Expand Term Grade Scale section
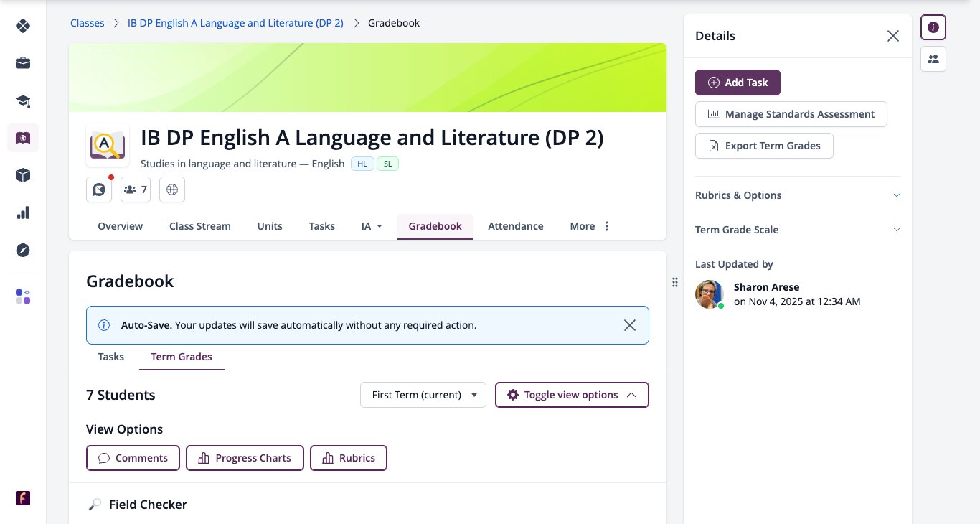This screenshot has height=524, width=980. point(798,230)
